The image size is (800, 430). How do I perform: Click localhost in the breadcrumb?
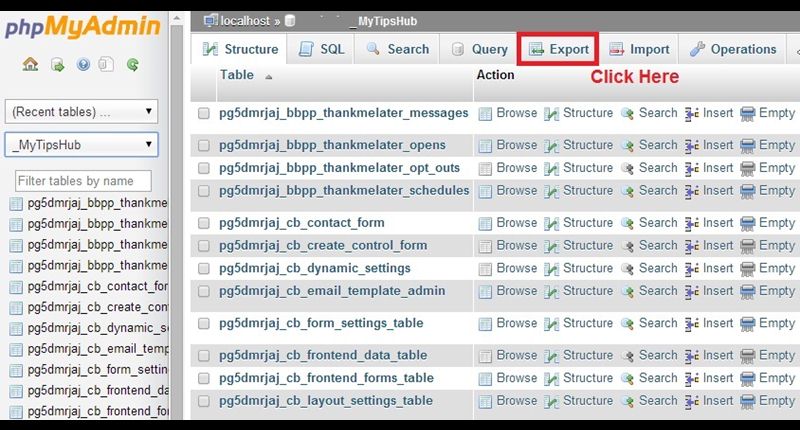pyautogui.click(x=245, y=21)
